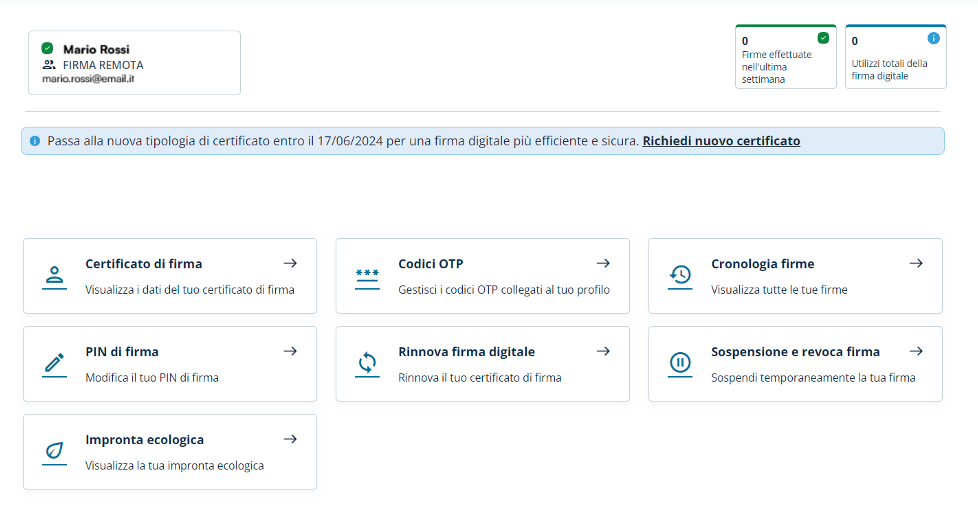Click green check icon on Firme effettuate card
Viewport: 978px width, 523px height.
[823, 38]
